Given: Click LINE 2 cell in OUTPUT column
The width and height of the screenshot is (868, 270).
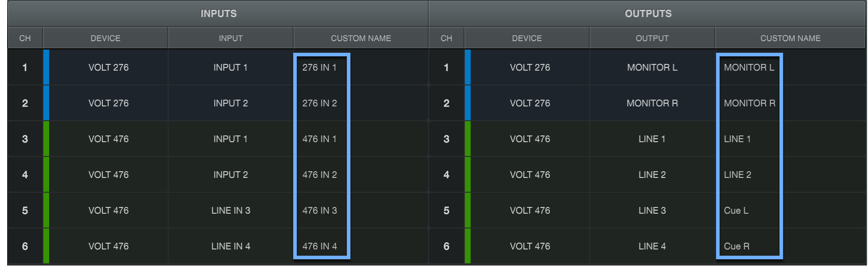Looking at the screenshot, I should tap(652, 175).
